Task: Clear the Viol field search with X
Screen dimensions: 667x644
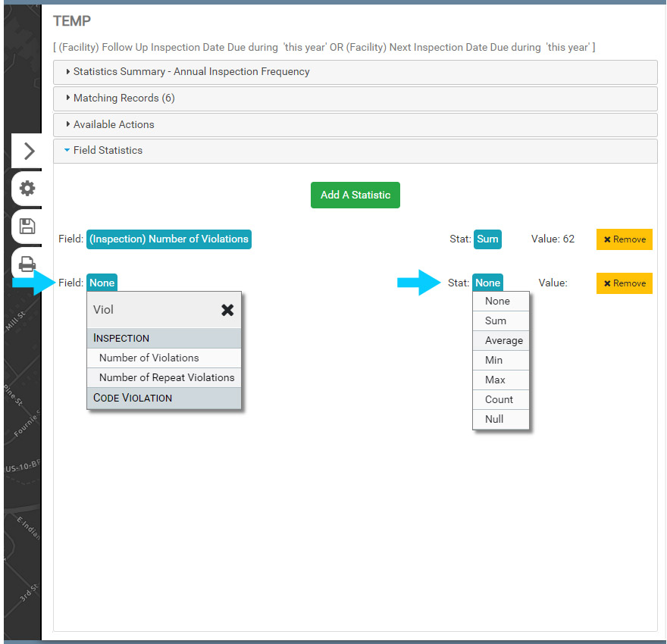Action: [x=227, y=310]
